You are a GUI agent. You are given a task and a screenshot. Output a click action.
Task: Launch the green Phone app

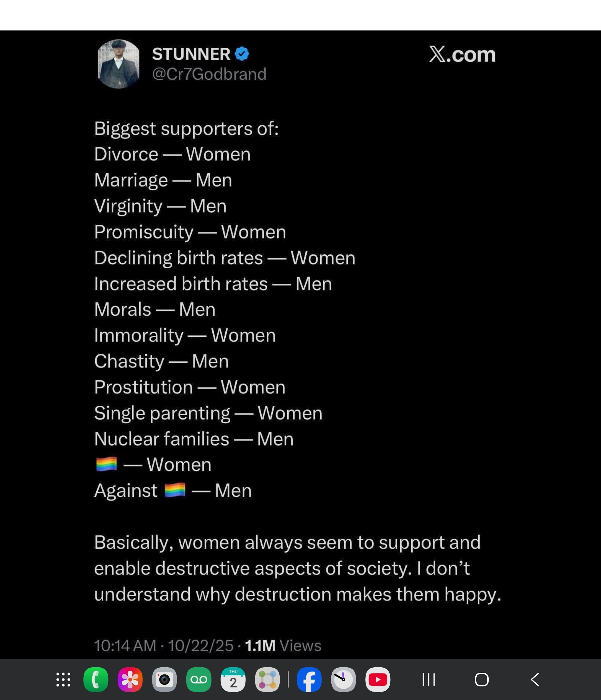click(96, 679)
